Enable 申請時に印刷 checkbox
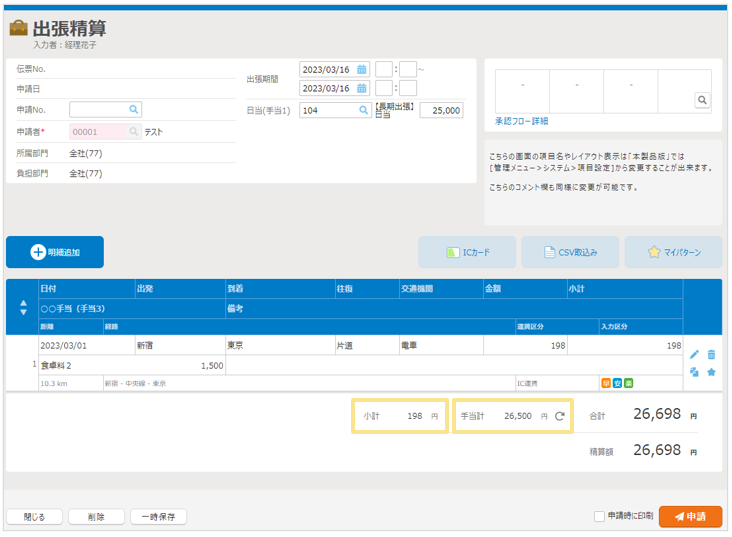 coord(599,516)
